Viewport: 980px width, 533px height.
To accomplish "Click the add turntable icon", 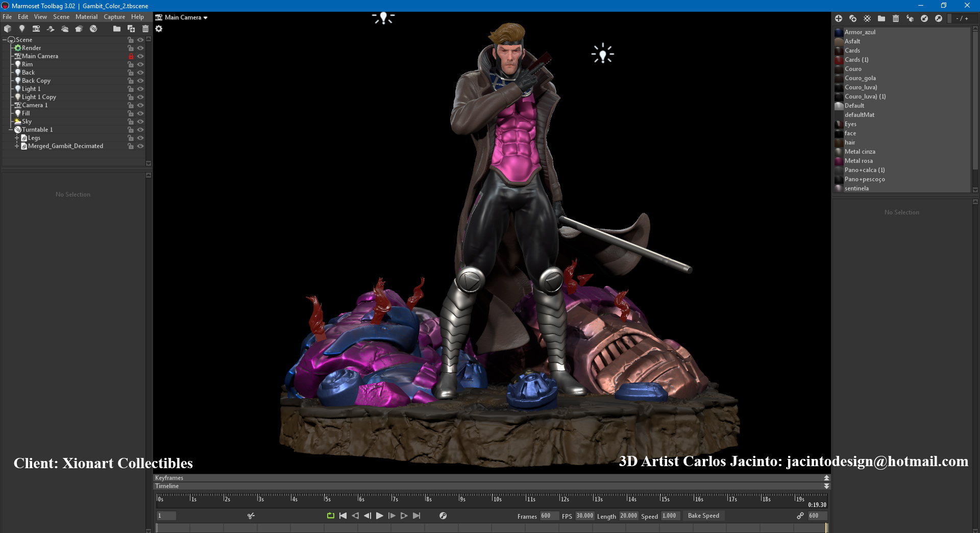I will click(x=93, y=29).
